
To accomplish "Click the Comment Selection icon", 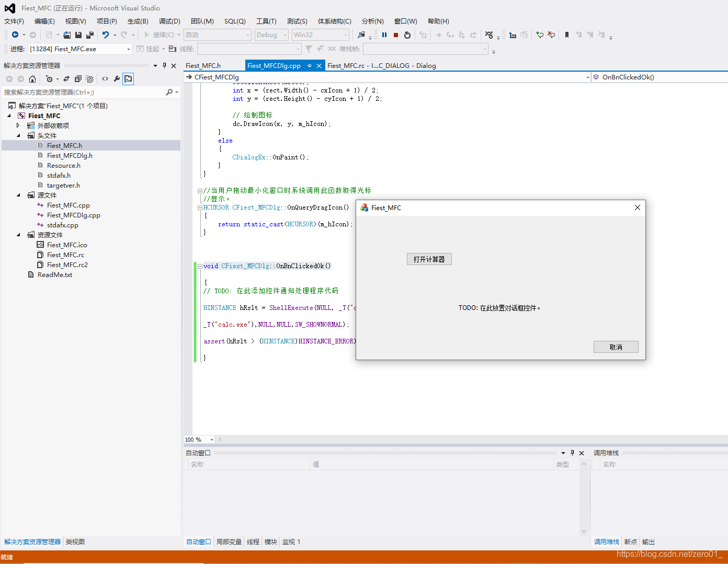I will pyautogui.click(x=540, y=34).
